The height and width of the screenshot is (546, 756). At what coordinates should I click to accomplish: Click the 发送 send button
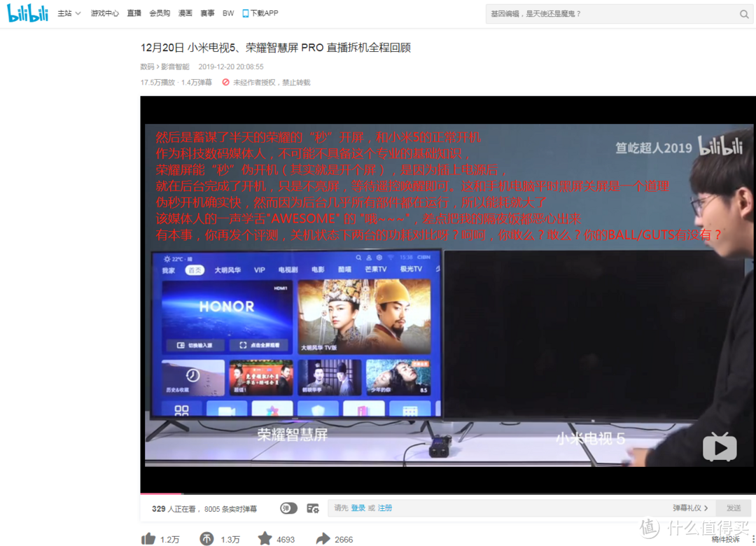(734, 508)
